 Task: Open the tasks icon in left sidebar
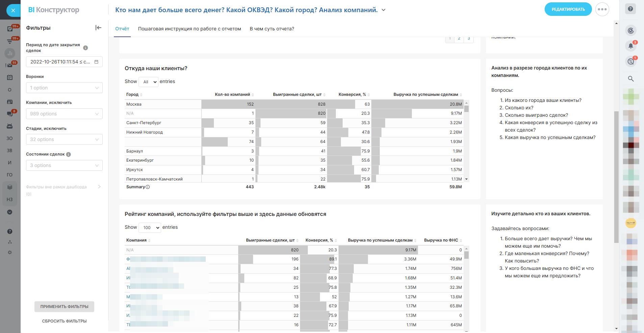(x=10, y=29)
